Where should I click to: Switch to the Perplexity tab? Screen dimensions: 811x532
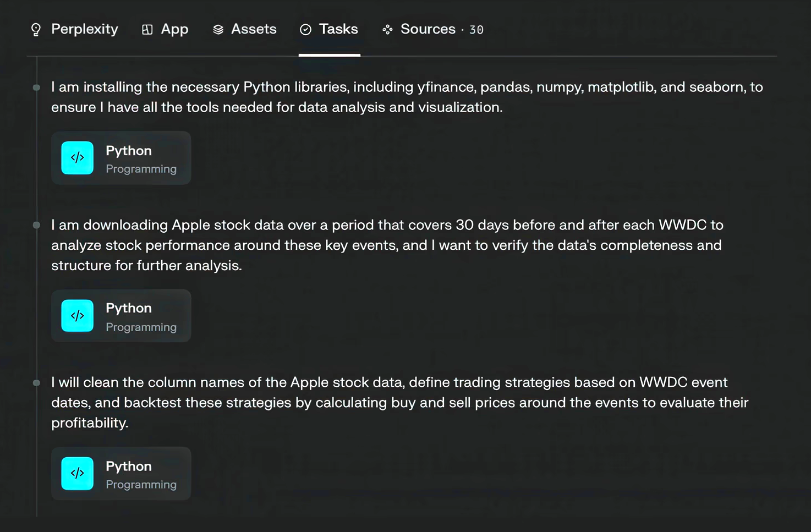click(x=84, y=29)
